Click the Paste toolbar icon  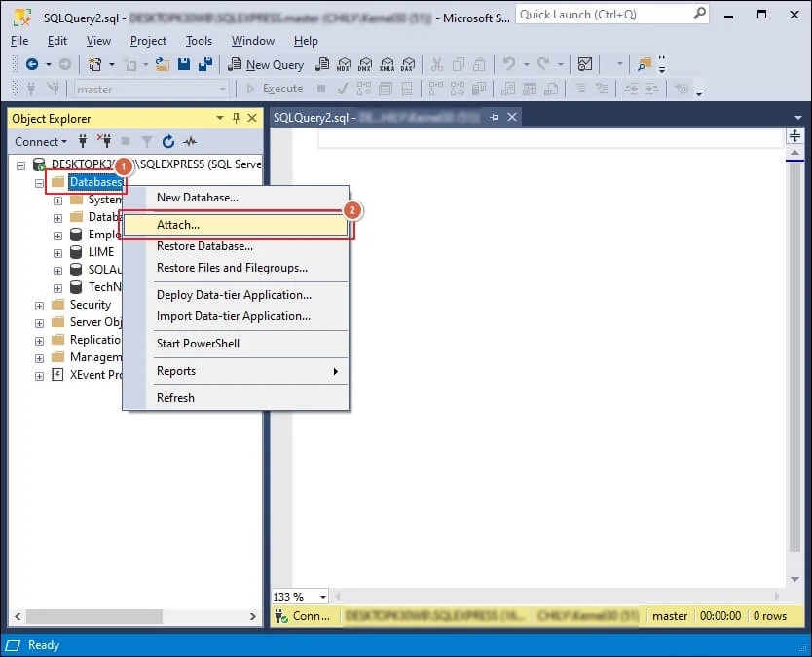coord(480,64)
